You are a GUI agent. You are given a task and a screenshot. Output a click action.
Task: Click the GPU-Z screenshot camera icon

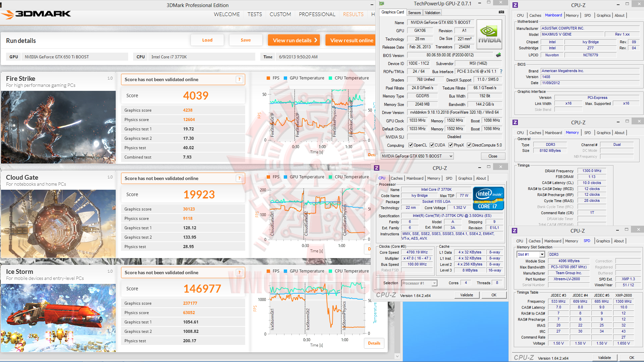(x=501, y=12)
